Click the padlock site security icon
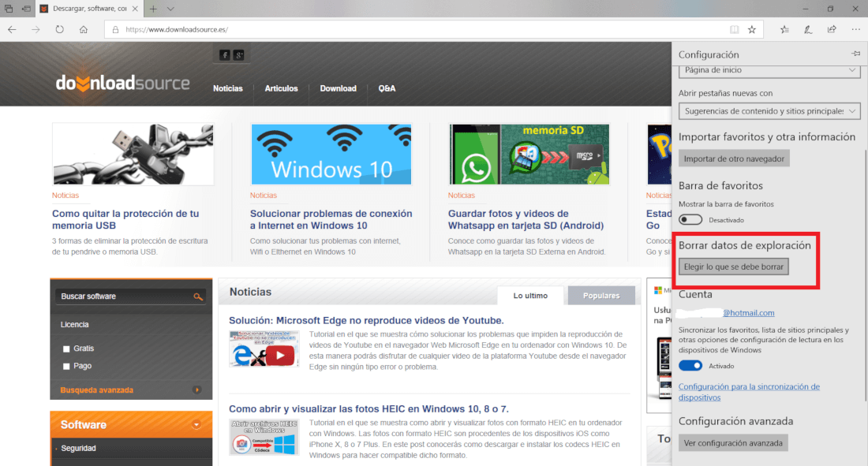 tap(115, 30)
